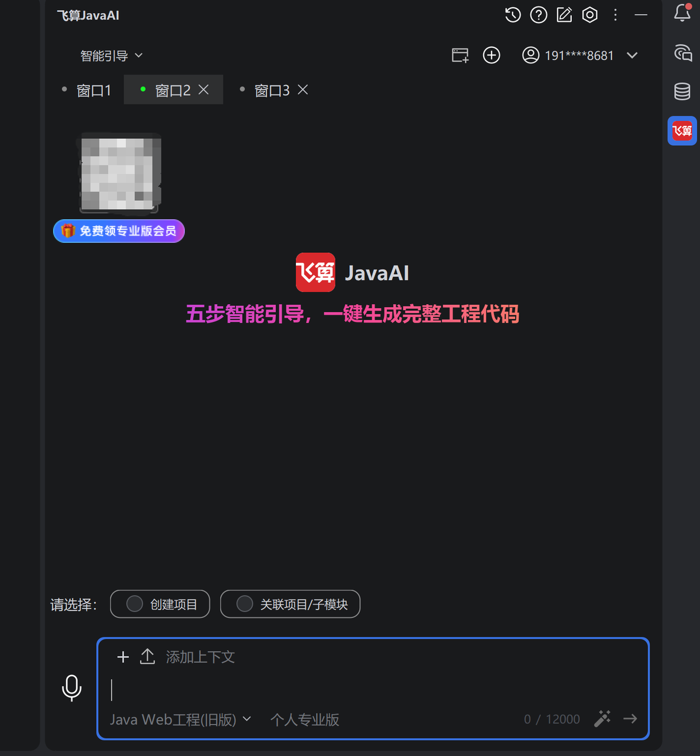The width and height of the screenshot is (700, 756).
Task: Minimize the 飞算JavaAI panel
Action: click(x=641, y=15)
